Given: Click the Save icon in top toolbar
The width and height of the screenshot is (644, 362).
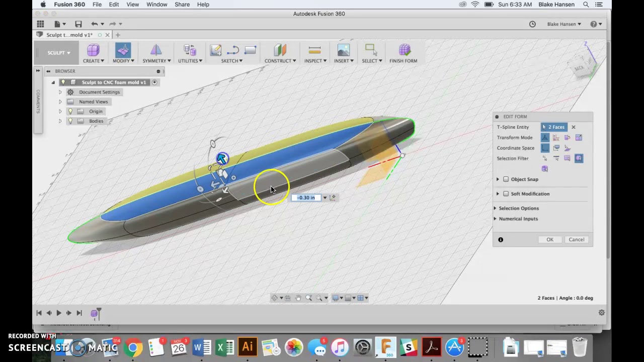Looking at the screenshot, I should pyautogui.click(x=78, y=24).
